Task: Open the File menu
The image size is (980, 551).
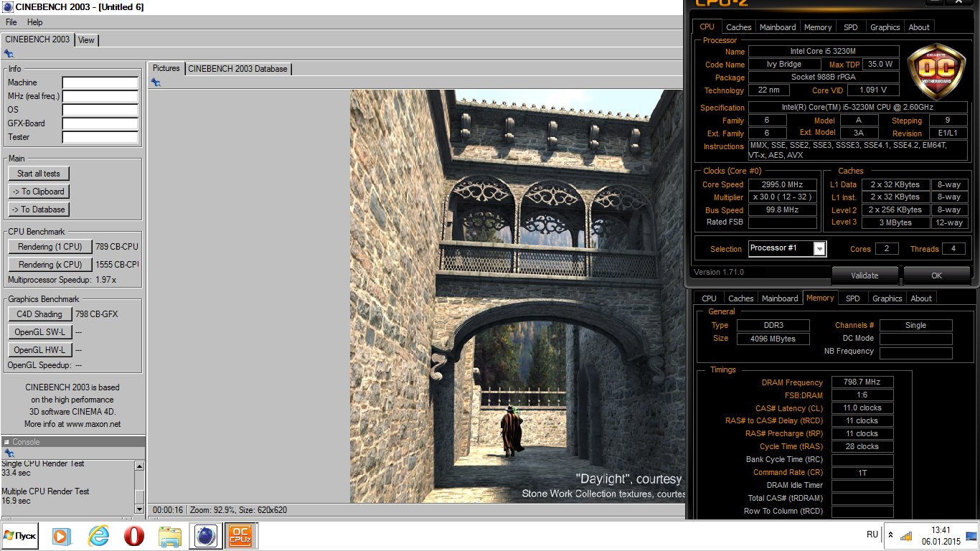Action: pyautogui.click(x=11, y=22)
